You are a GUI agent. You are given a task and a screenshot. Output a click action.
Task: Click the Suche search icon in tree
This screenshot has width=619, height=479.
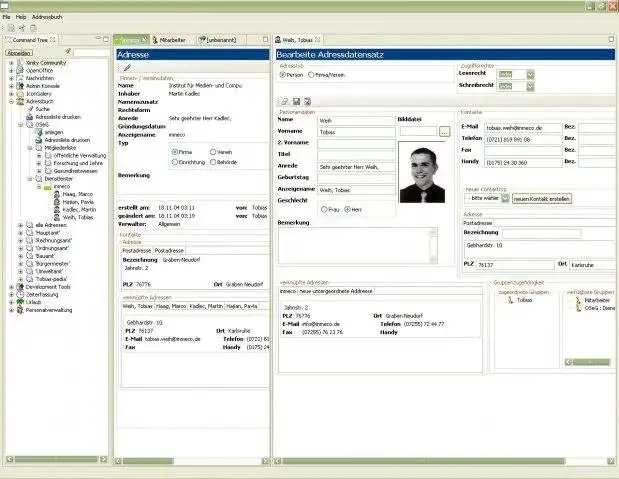coord(30,109)
